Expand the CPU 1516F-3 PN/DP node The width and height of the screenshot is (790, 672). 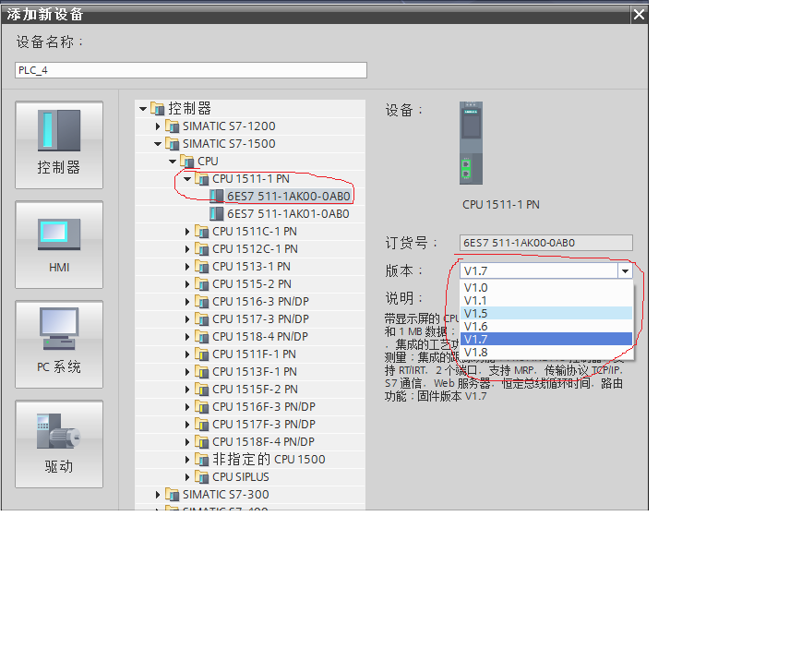coord(187,407)
